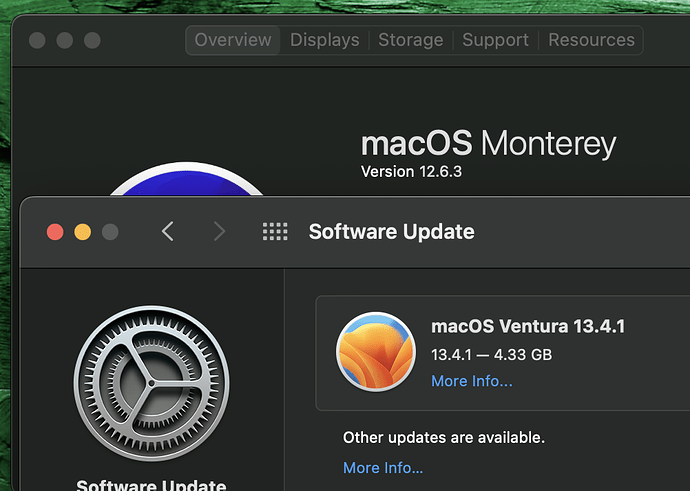The image size is (690, 491).
Task: Minimize the Software Update window
Action: pos(83,232)
